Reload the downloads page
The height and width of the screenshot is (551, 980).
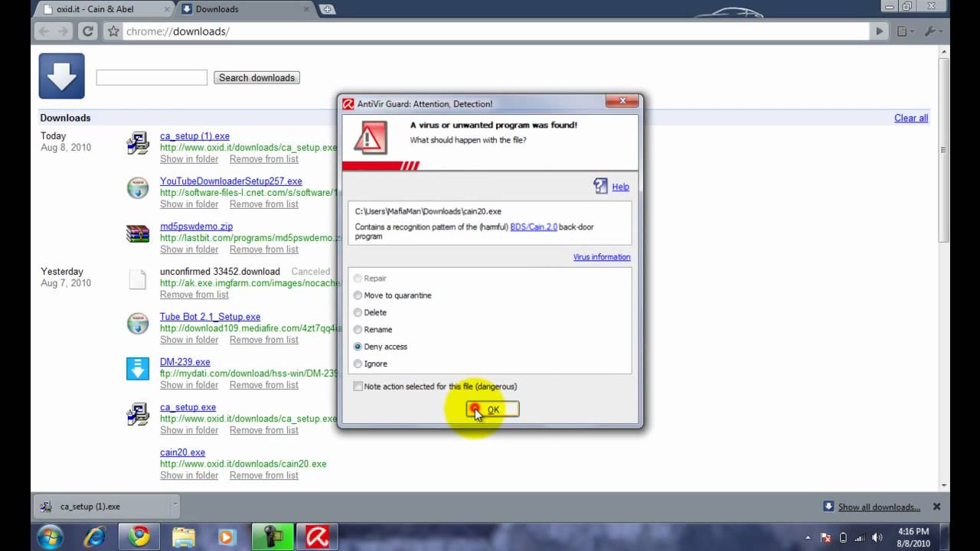[x=88, y=31]
